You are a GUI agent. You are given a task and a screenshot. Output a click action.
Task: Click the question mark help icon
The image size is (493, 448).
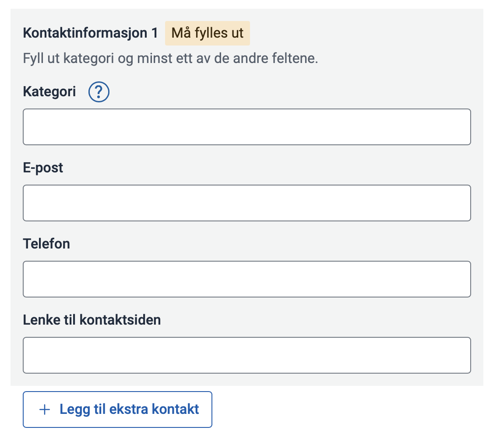tap(99, 92)
